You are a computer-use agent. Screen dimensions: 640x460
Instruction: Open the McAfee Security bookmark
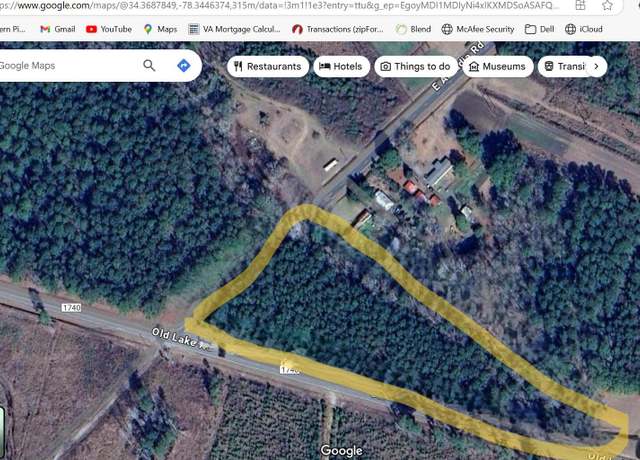click(x=478, y=29)
